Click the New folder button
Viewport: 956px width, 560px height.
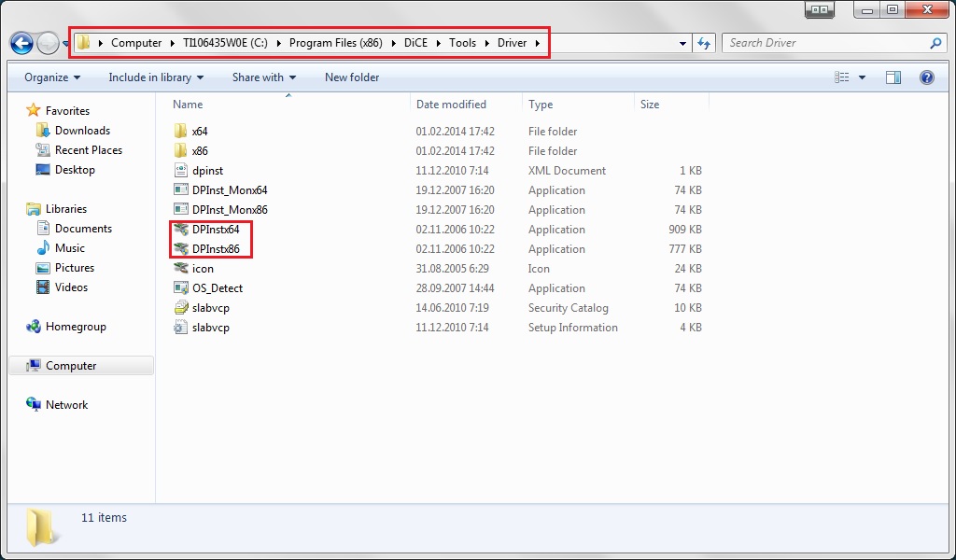pyautogui.click(x=351, y=77)
